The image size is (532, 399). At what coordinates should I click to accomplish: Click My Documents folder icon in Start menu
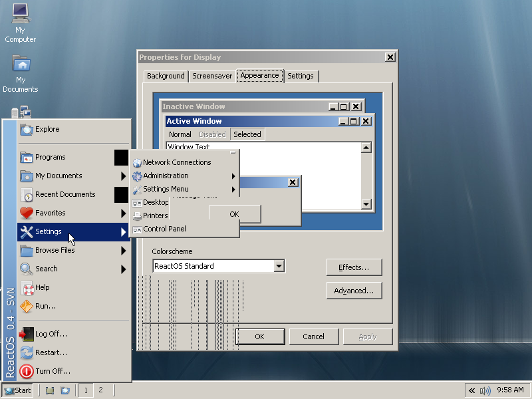pyautogui.click(x=27, y=176)
